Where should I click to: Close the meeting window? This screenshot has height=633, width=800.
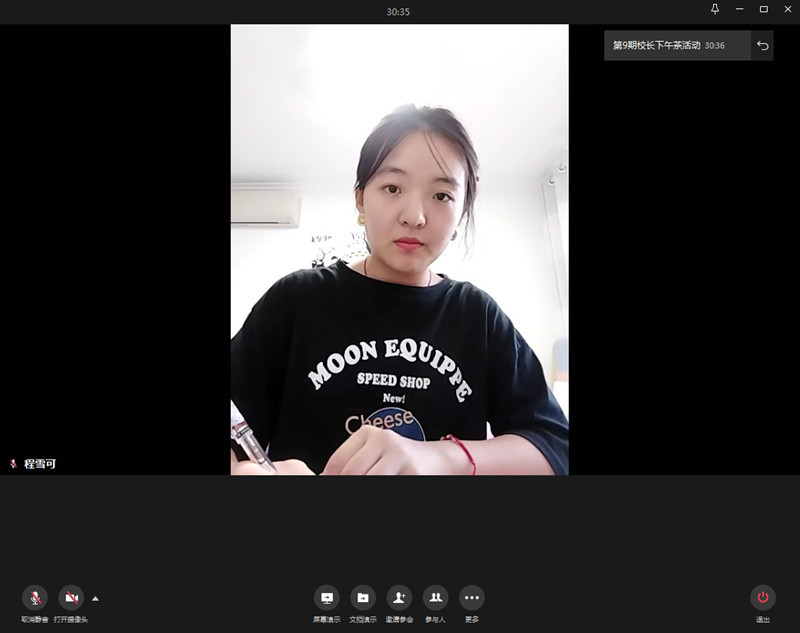(x=787, y=9)
